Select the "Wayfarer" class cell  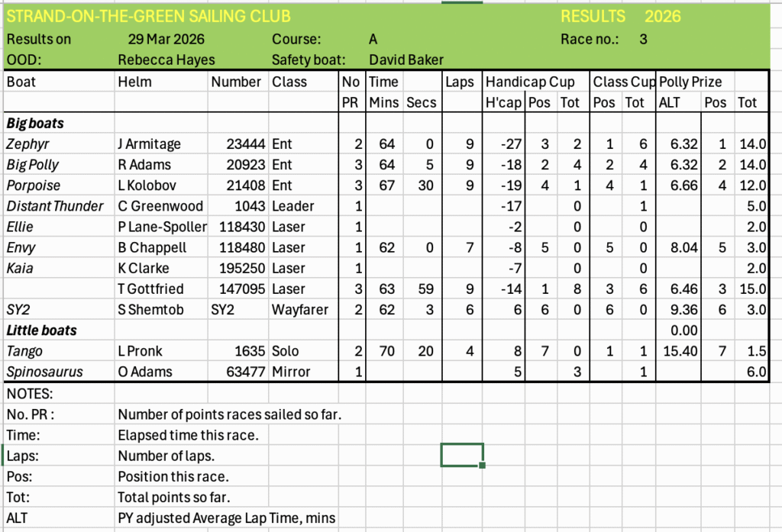pos(300,310)
